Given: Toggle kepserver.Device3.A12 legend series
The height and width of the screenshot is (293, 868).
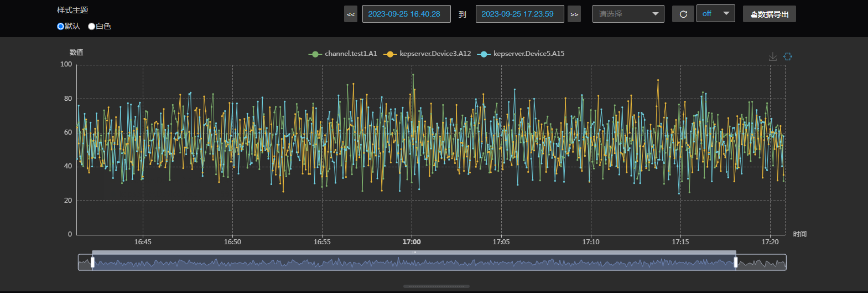Looking at the screenshot, I should (427, 54).
